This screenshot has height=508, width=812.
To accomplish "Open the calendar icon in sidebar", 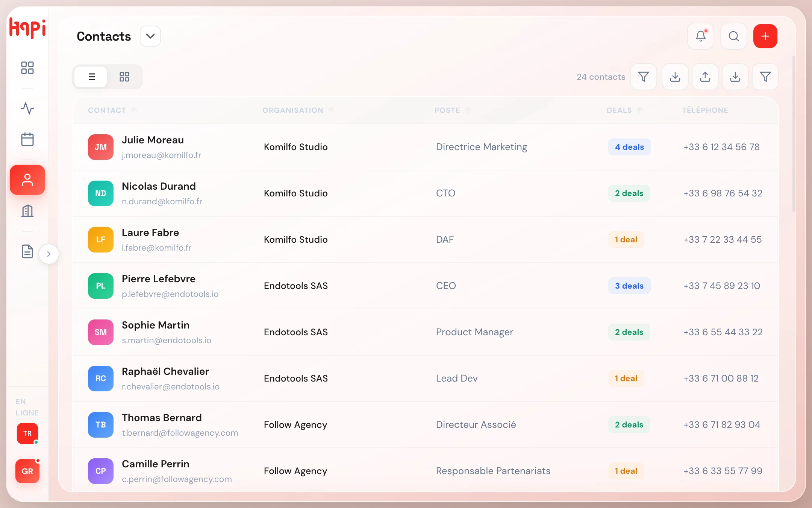I will (x=27, y=139).
